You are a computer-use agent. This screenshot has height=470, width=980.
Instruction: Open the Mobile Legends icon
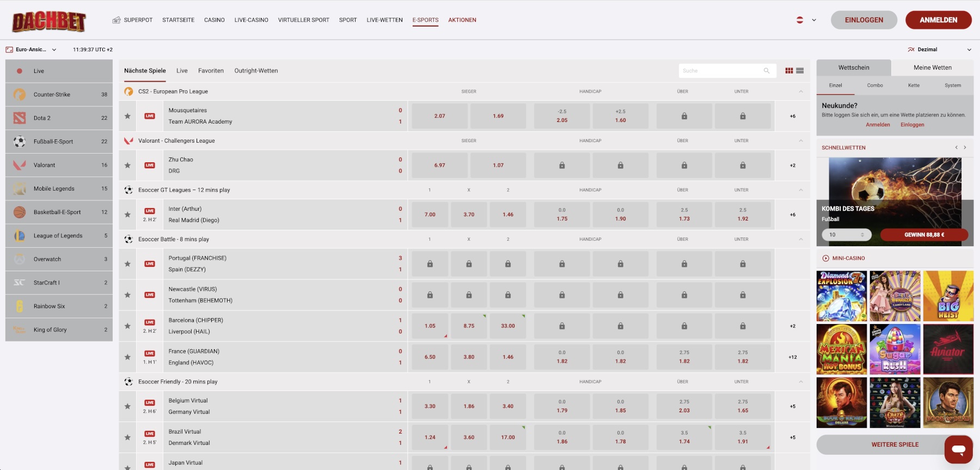pos(20,188)
